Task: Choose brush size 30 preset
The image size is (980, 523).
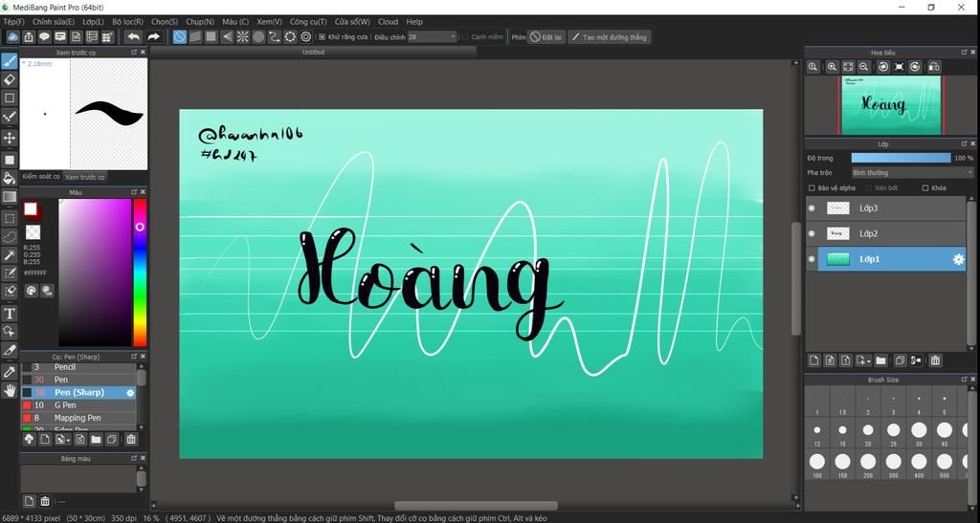Action: 919,432
